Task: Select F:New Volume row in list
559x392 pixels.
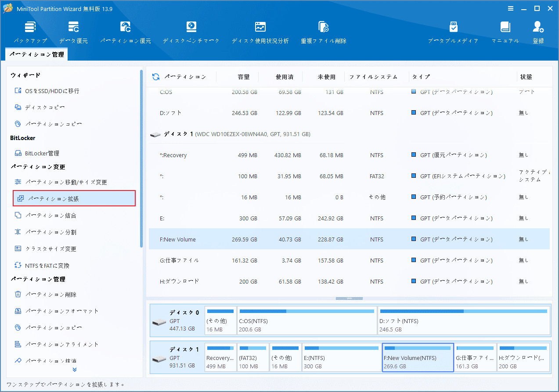Action: coord(349,239)
